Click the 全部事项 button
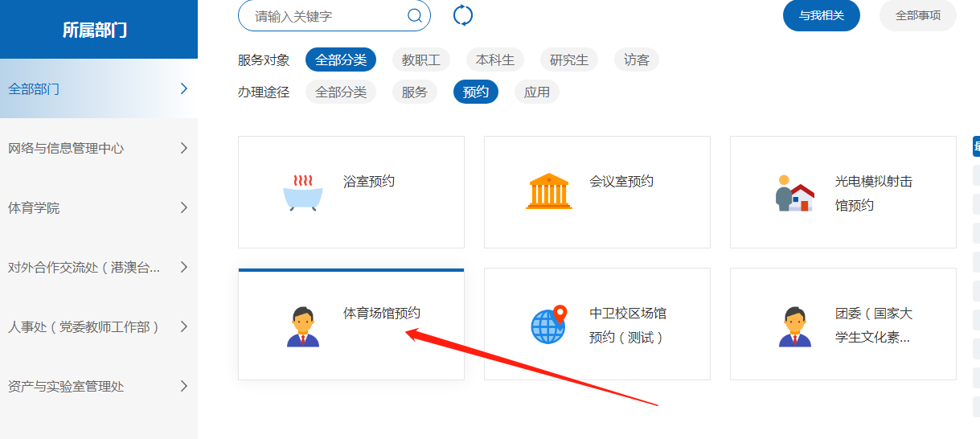Viewport: 980px width, 439px height. click(x=917, y=15)
